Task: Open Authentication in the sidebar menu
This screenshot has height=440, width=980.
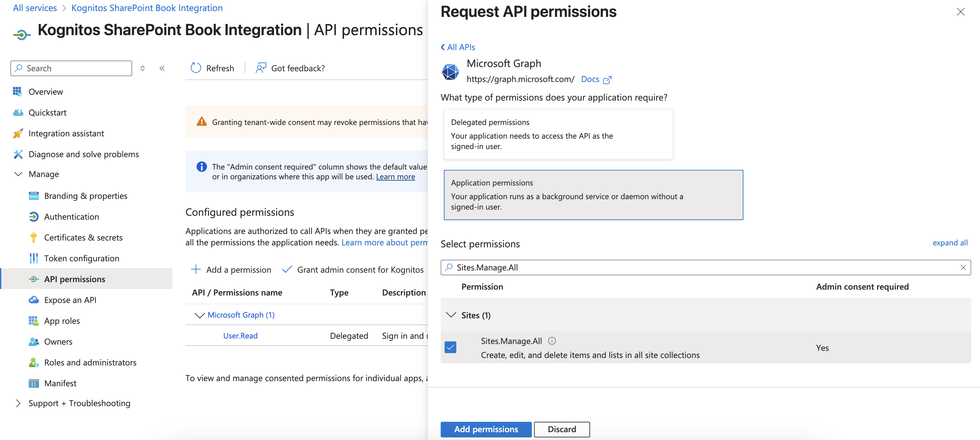Action: (72, 217)
